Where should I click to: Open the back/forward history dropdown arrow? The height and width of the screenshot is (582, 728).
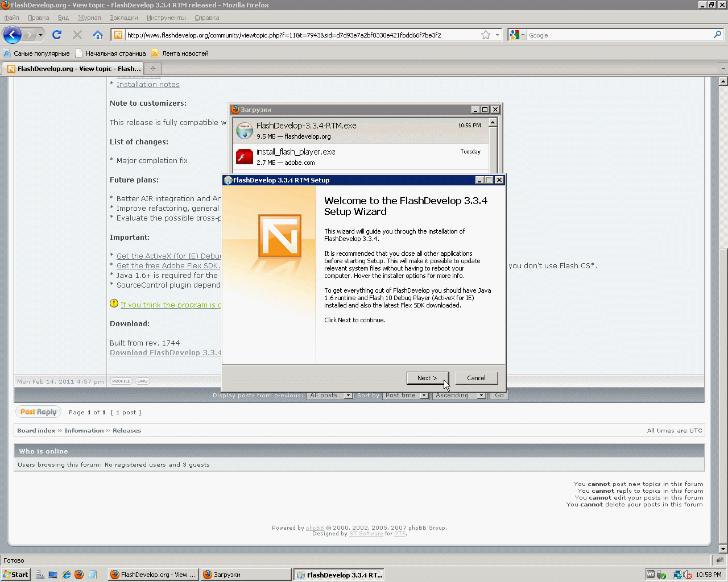click(x=40, y=35)
